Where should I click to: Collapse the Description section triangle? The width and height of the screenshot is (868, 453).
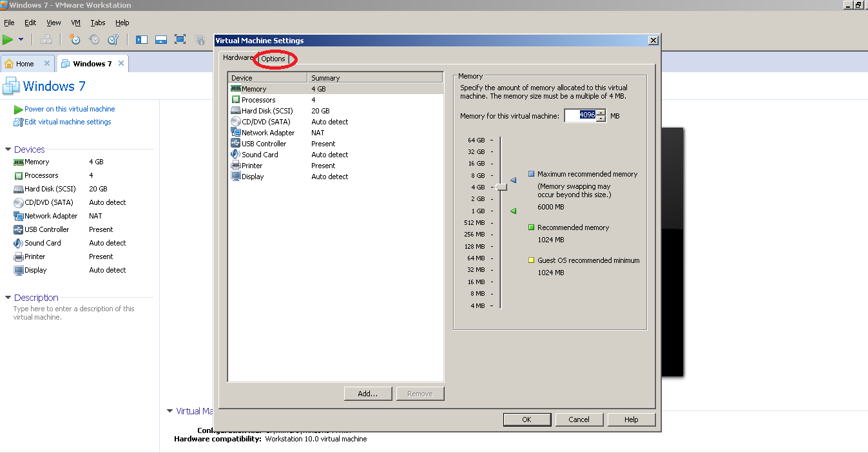(x=8, y=298)
